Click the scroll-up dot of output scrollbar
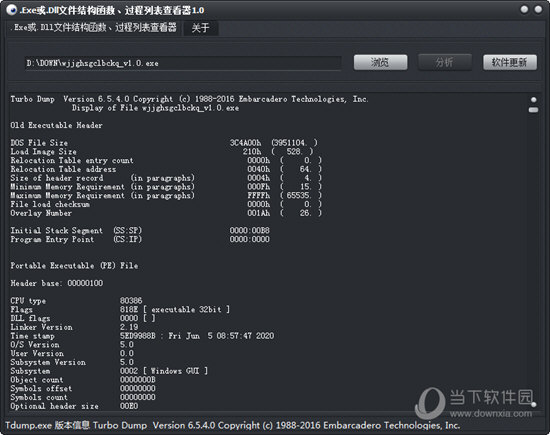The height and width of the screenshot is (435, 550). 534,100
